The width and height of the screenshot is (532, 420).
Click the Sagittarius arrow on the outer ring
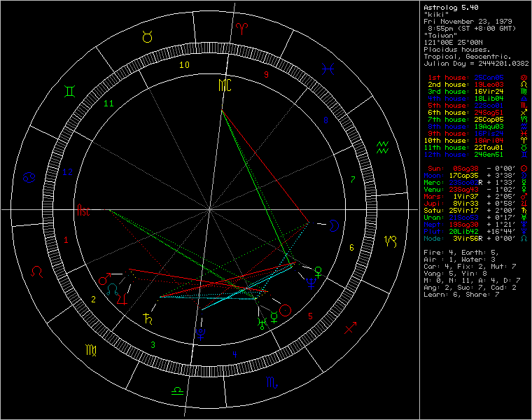351,328
